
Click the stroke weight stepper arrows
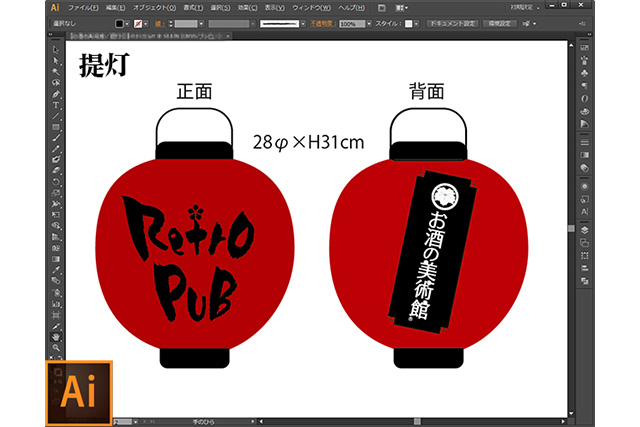(x=171, y=24)
